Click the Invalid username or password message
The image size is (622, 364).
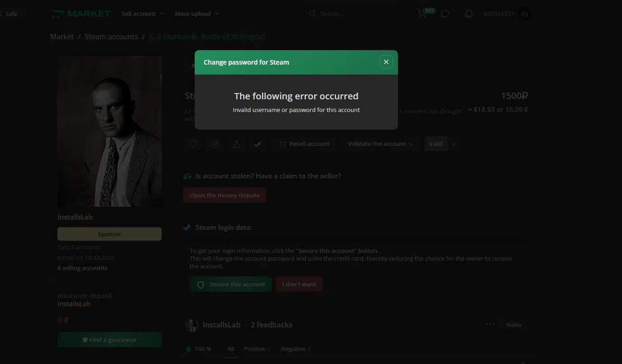(x=296, y=110)
